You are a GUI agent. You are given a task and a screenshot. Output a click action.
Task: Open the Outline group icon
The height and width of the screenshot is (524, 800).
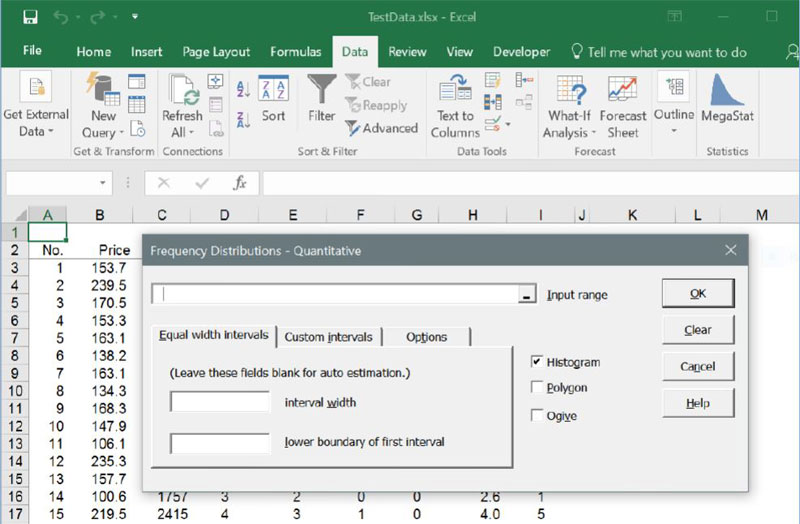[x=674, y=87]
